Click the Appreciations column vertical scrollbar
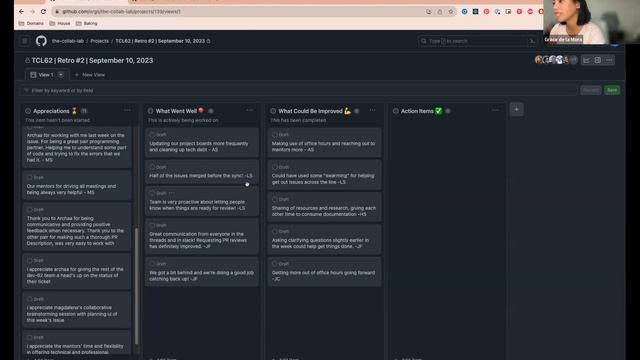640x360 pixels. click(x=136, y=286)
